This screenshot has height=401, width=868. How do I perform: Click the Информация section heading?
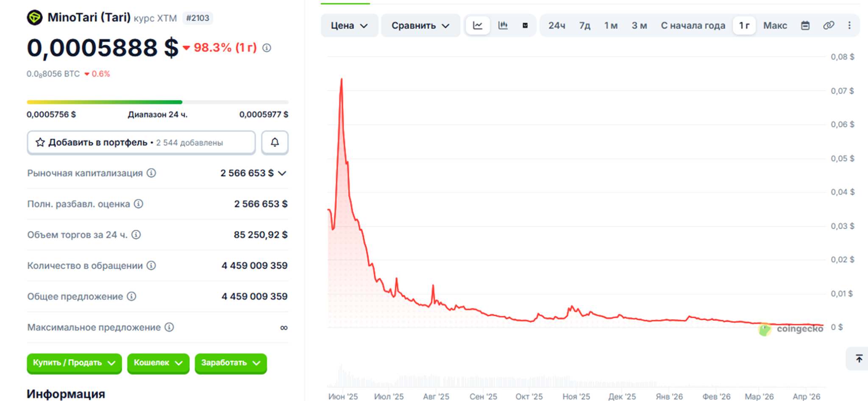click(x=66, y=394)
